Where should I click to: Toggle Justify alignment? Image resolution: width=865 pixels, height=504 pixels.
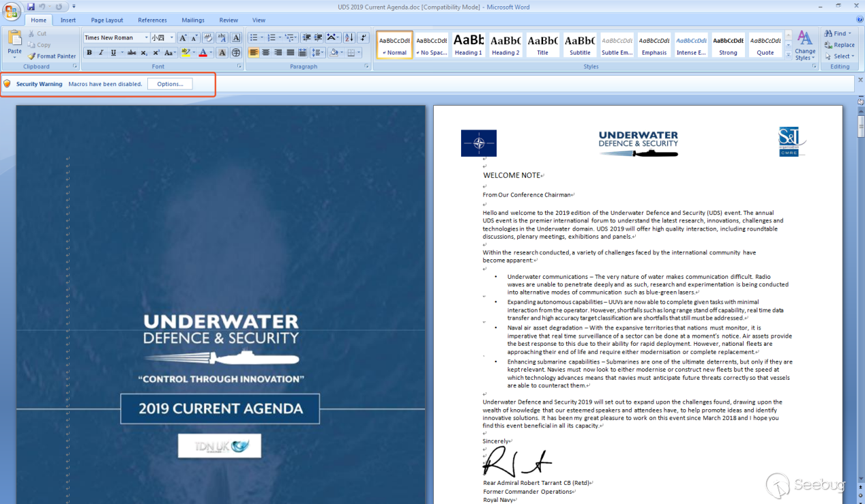(291, 53)
